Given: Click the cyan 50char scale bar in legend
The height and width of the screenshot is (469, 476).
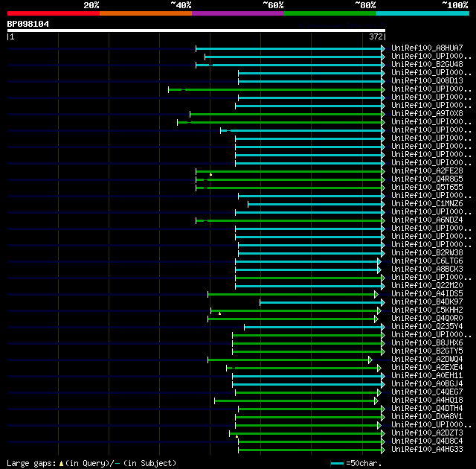Looking at the screenshot, I should click(x=337, y=464).
